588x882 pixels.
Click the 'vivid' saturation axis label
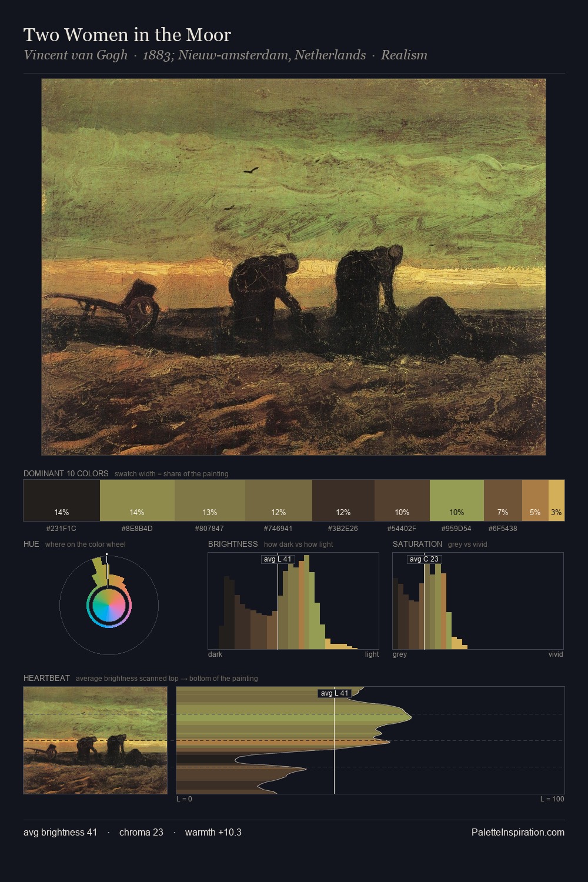[x=556, y=654]
